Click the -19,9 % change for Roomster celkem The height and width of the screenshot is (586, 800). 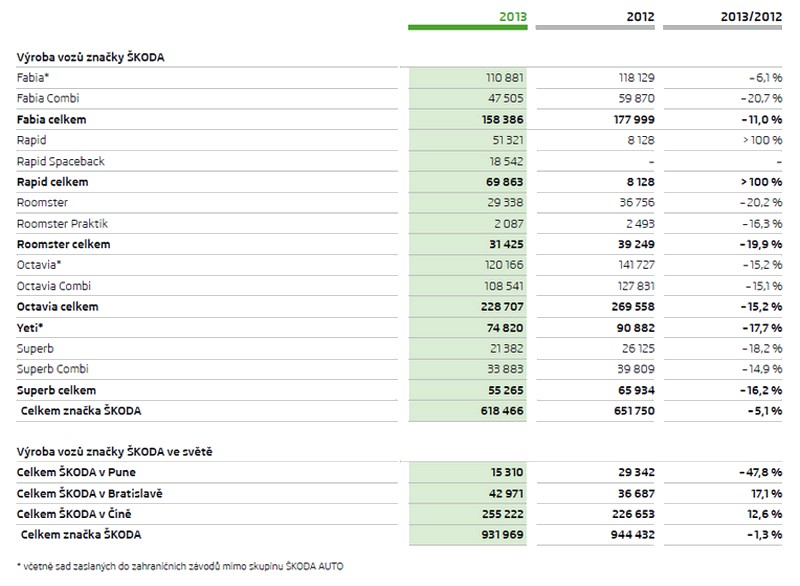(761, 244)
